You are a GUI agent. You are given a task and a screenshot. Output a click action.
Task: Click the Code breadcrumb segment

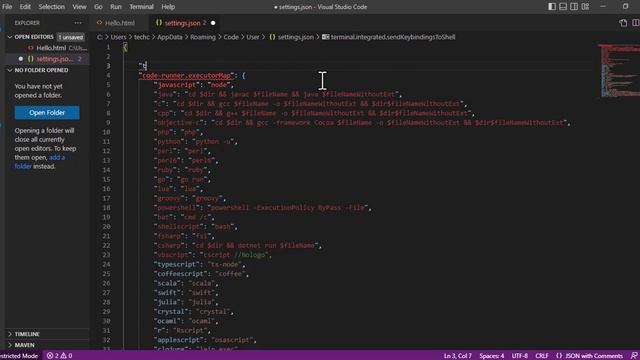click(231, 37)
